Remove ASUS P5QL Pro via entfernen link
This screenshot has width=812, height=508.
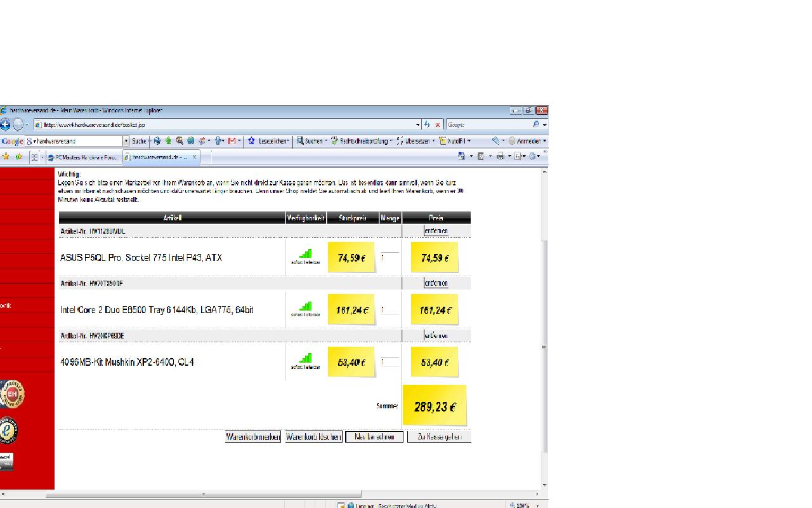click(x=436, y=231)
